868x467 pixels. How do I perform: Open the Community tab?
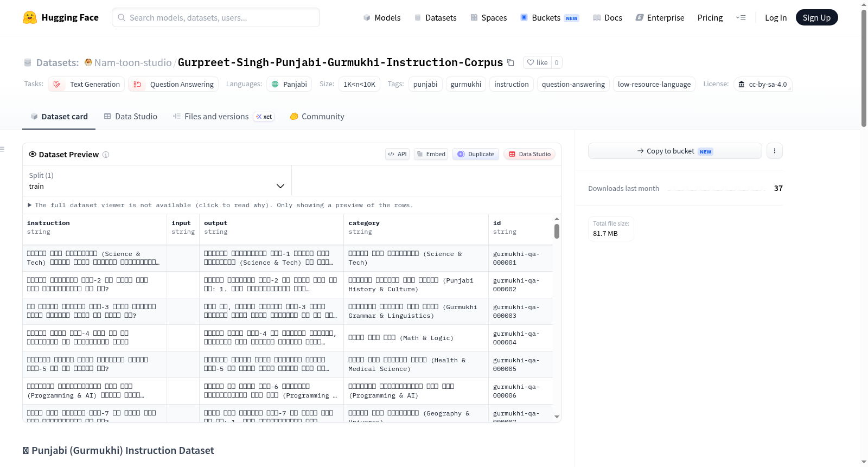click(x=317, y=116)
